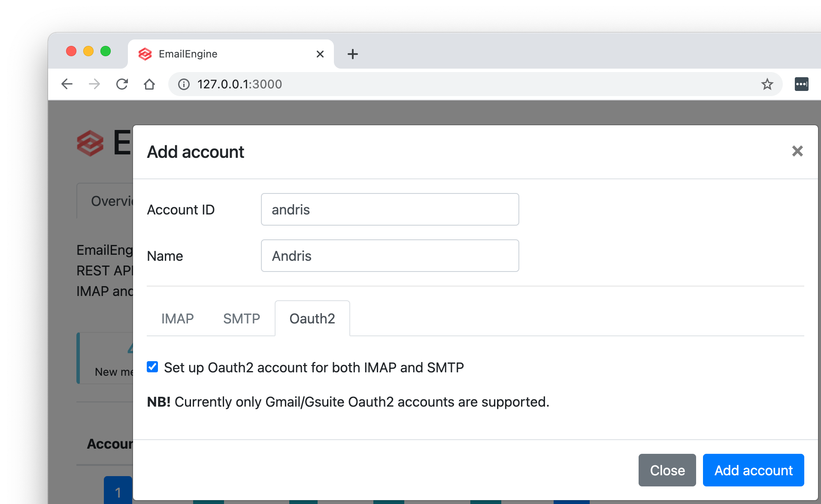
Task: Click the Close button
Action: [x=667, y=470]
